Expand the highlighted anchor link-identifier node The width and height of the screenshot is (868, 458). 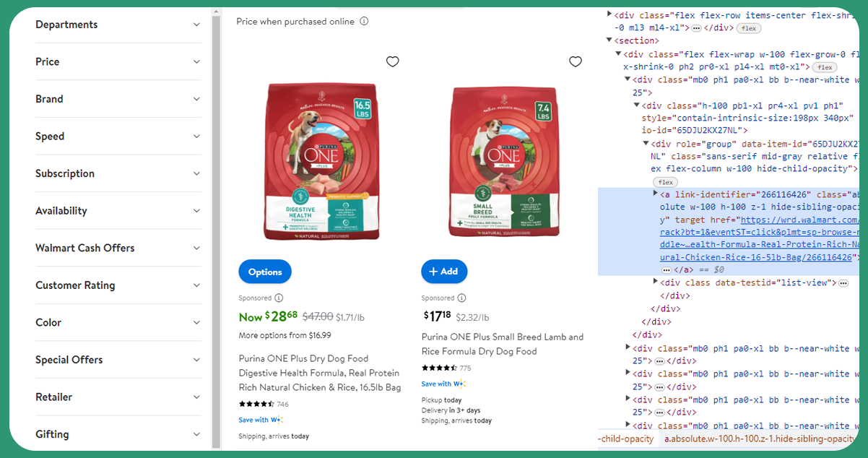(x=656, y=194)
